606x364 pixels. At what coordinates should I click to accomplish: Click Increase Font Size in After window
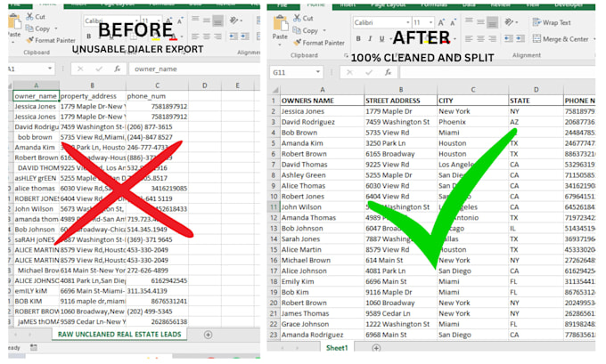(441, 23)
